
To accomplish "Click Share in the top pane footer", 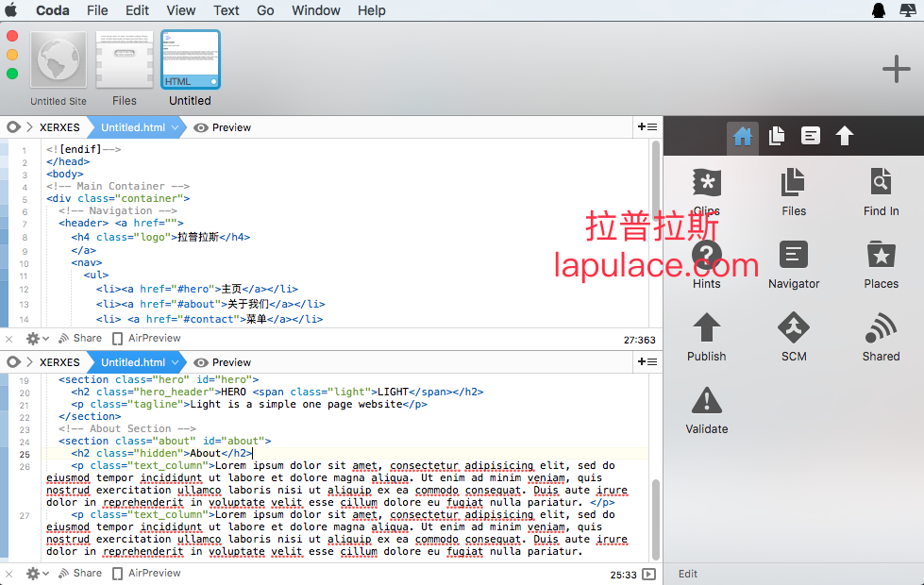I will point(80,338).
